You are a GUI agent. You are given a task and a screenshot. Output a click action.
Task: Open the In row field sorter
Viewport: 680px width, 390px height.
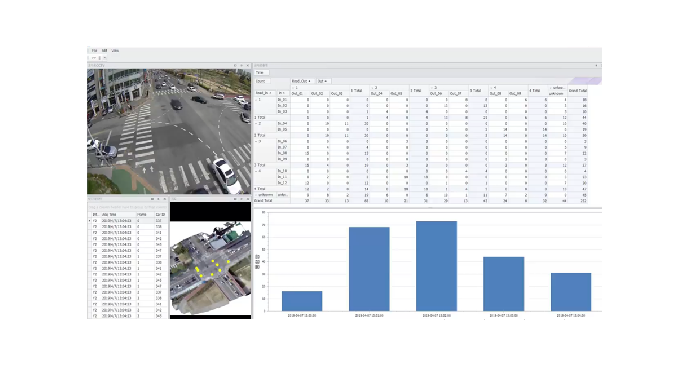(x=283, y=93)
